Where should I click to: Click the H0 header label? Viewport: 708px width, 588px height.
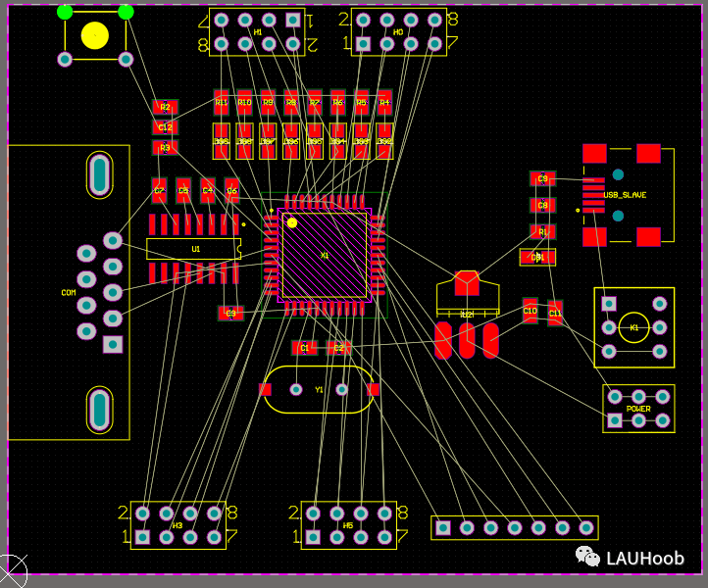pyautogui.click(x=398, y=32)
